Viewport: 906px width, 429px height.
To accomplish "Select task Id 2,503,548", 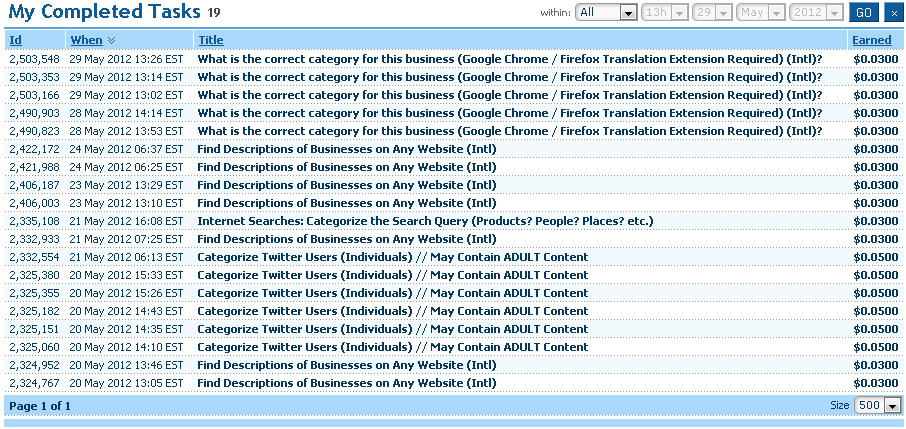I will tap(34, 59).
